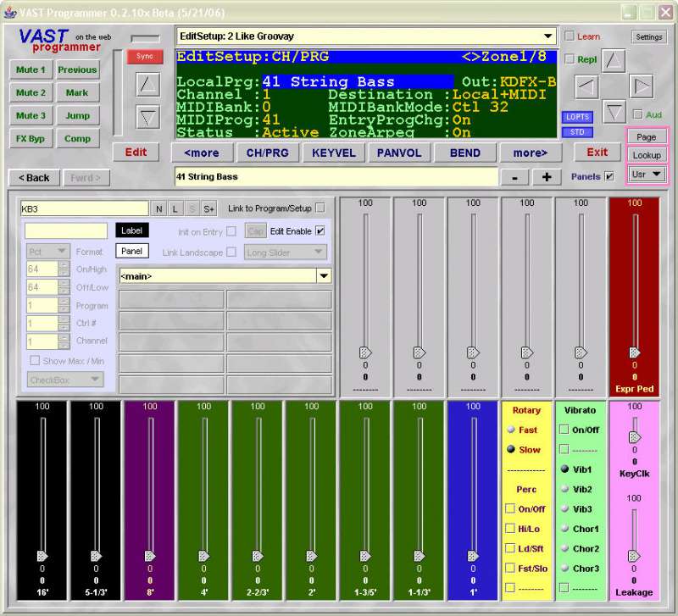Viewport: 678px width, 616px height.
Task: Click the minus button beside program name
Action: (514, 176)
